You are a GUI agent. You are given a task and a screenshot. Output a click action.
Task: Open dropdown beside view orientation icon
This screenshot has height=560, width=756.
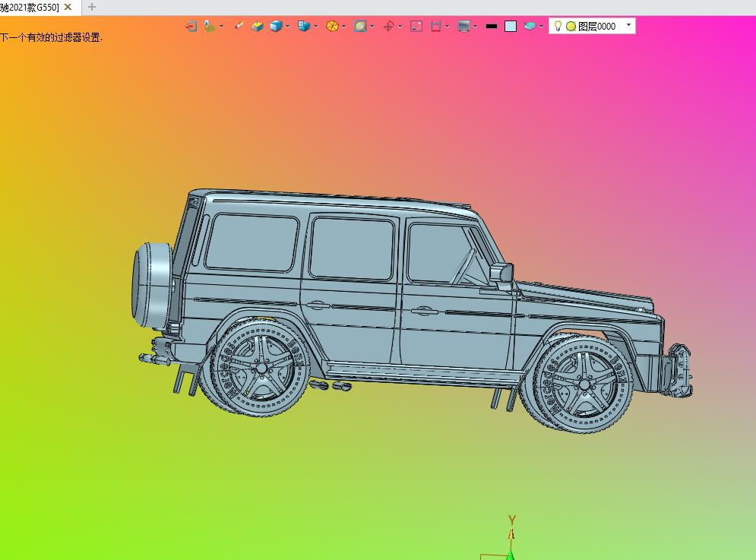(x=316, y=26)
